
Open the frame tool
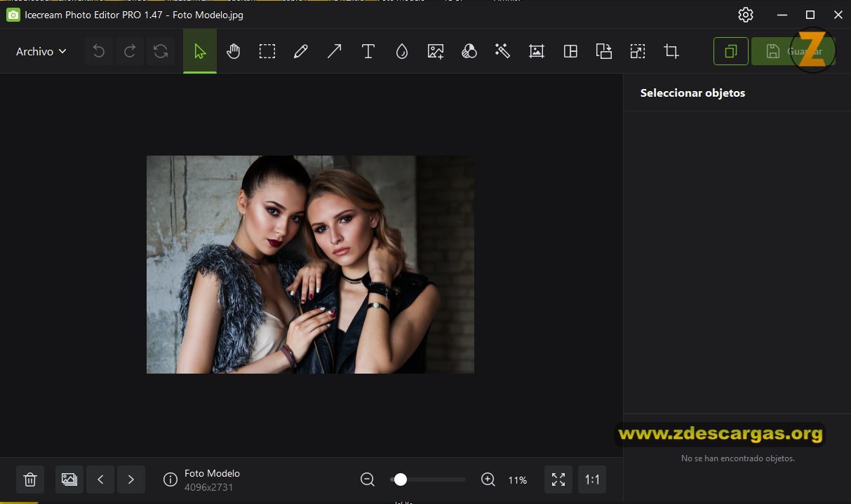(x=537, y=51)
